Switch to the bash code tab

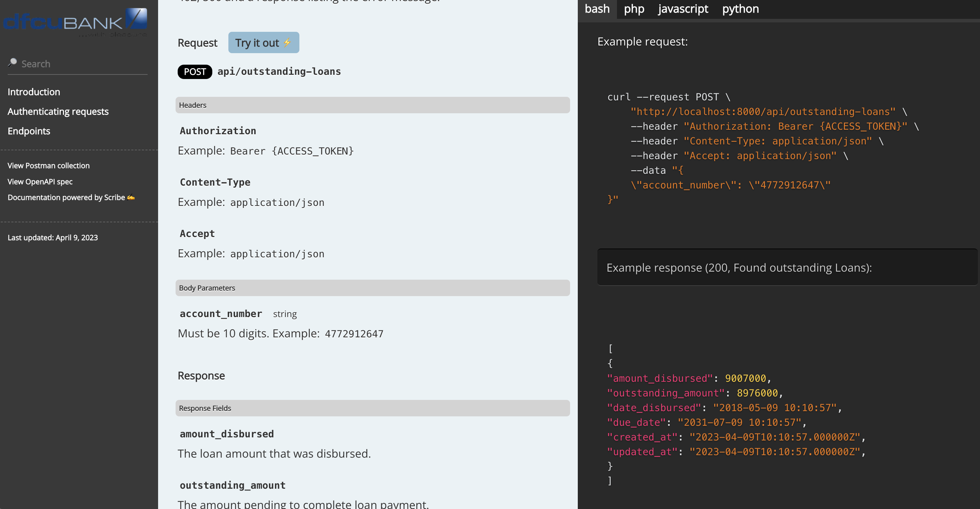coord(597,9)
